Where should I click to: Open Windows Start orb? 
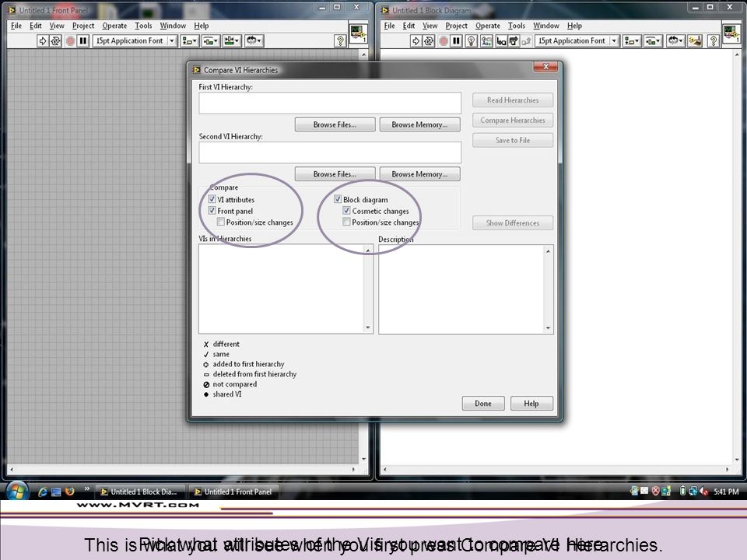click(x=16, y=492)
